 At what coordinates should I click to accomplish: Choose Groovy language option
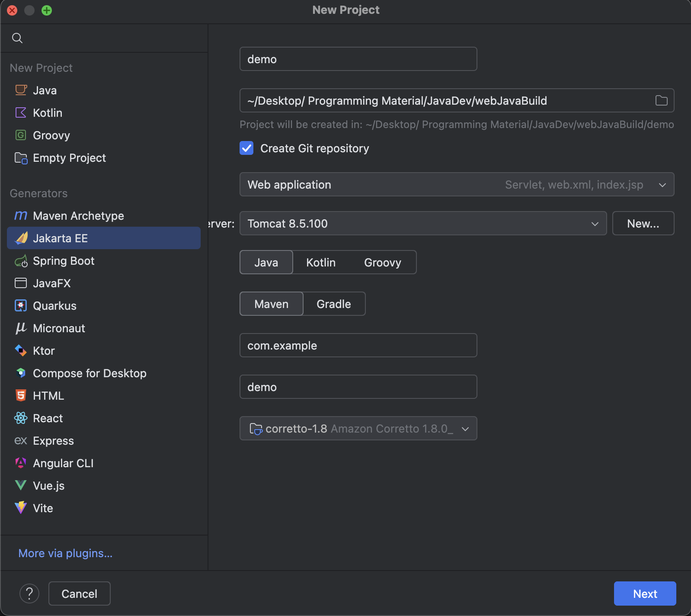[x=383, y=262]
